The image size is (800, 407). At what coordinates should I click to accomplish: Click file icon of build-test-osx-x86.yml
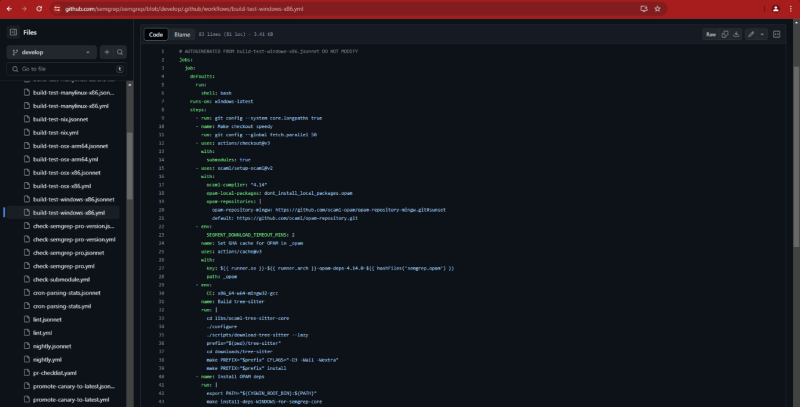click(x=27, y=186)
